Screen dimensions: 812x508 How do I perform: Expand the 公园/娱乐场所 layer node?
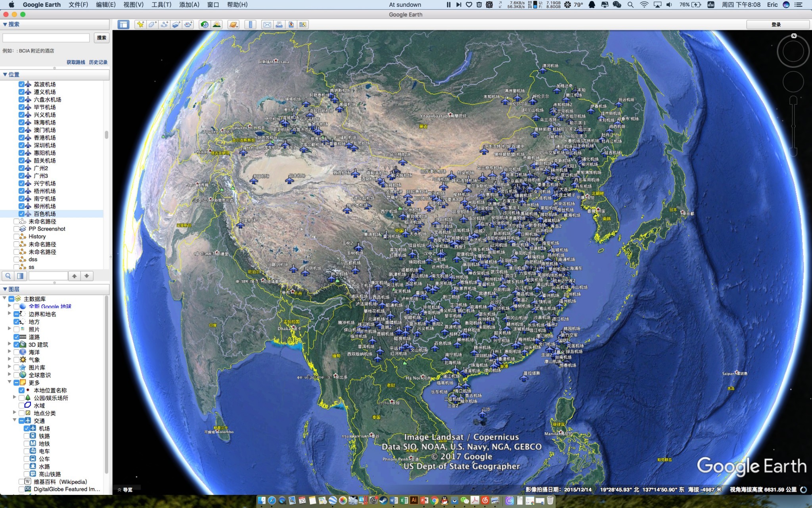tap(15, 397)
